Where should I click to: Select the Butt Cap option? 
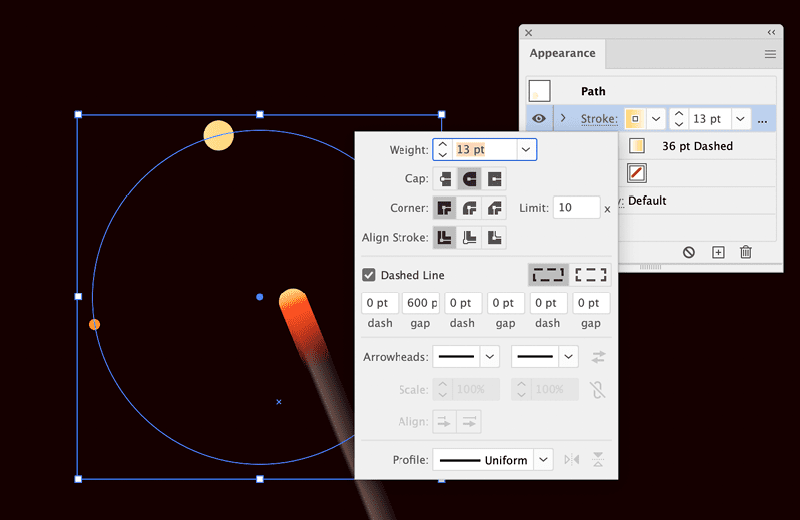point(445,179)
